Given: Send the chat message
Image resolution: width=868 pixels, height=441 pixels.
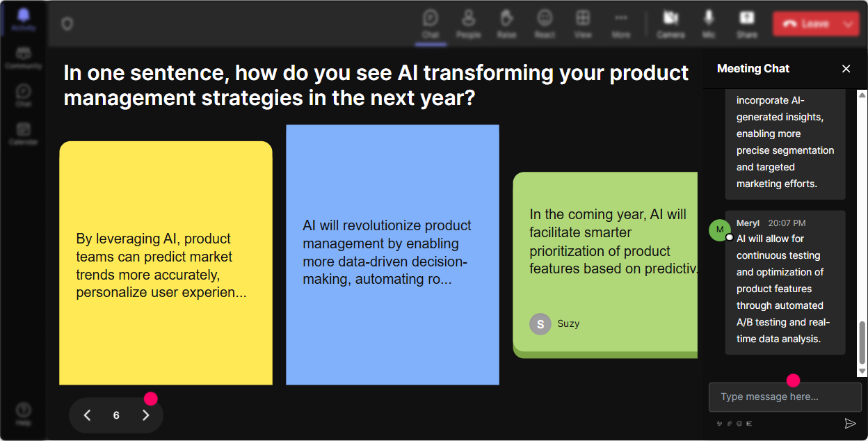Looking at the screenshot, I should 850,423.
